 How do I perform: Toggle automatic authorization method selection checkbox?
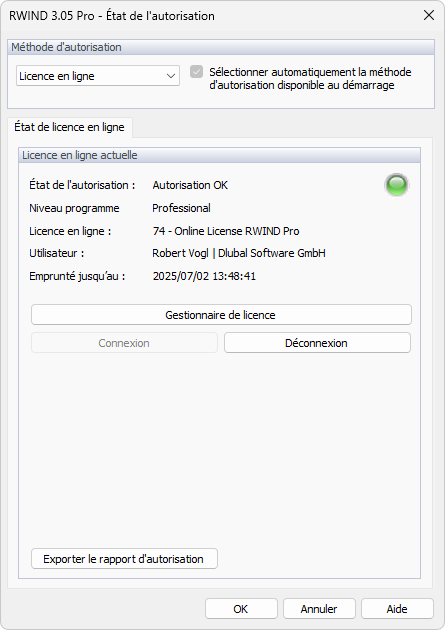coord(196,72)
